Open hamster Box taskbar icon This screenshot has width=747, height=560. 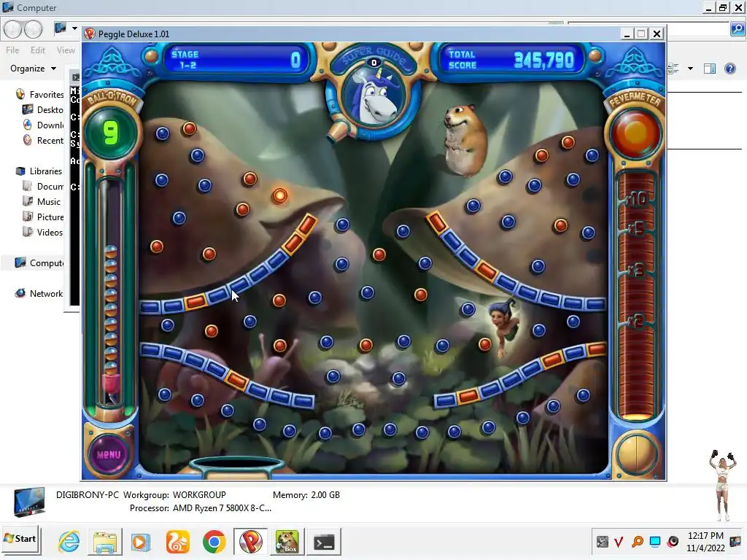pyautogui.click(x=287, y=542)
